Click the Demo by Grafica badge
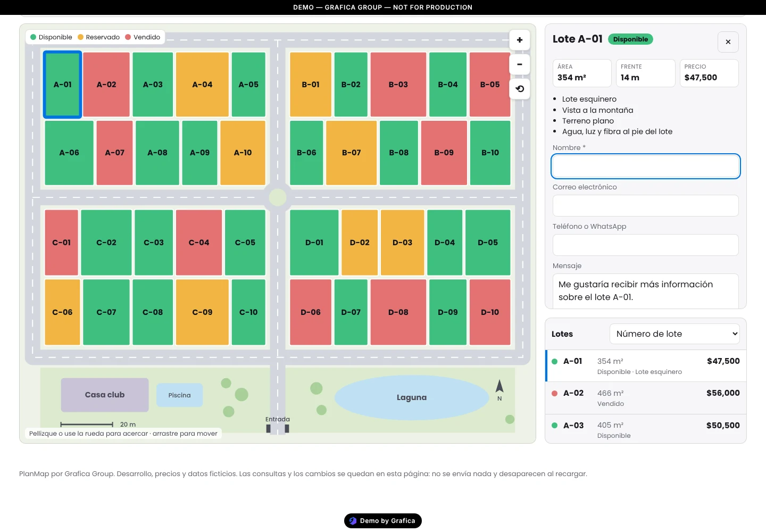This screenshot has width=766, height=532. [x=383, y=521]
